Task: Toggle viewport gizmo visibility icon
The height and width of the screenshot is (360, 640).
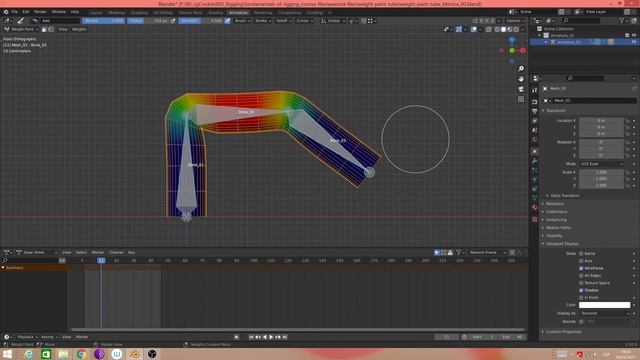Action: pyautogui.click(x=459, y=29)
